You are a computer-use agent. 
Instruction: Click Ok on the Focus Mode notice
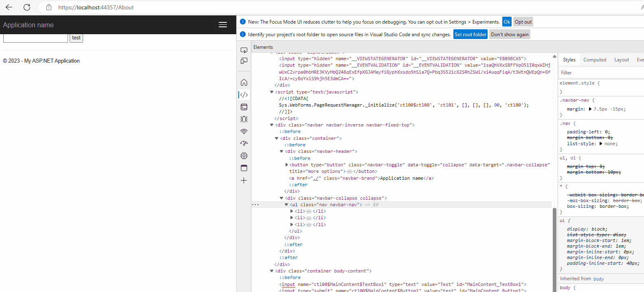[507, 22]
